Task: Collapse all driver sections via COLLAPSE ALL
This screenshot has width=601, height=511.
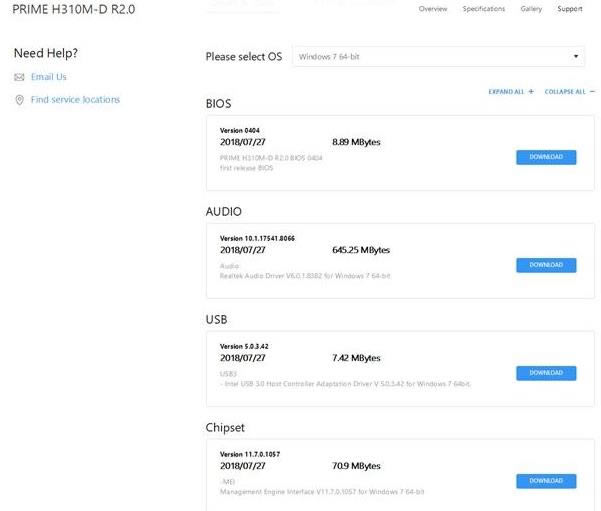Action: click(565, 91)
